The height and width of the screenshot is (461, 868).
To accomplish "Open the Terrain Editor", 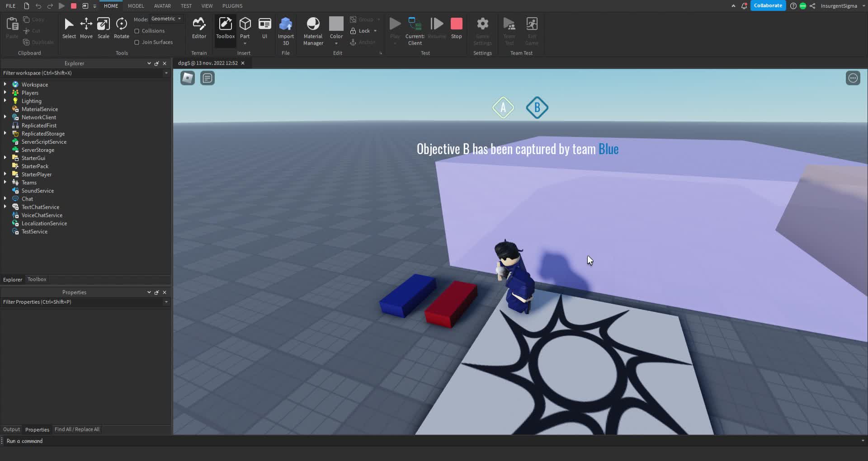I will pyautogui.click(x=199, y=27).
